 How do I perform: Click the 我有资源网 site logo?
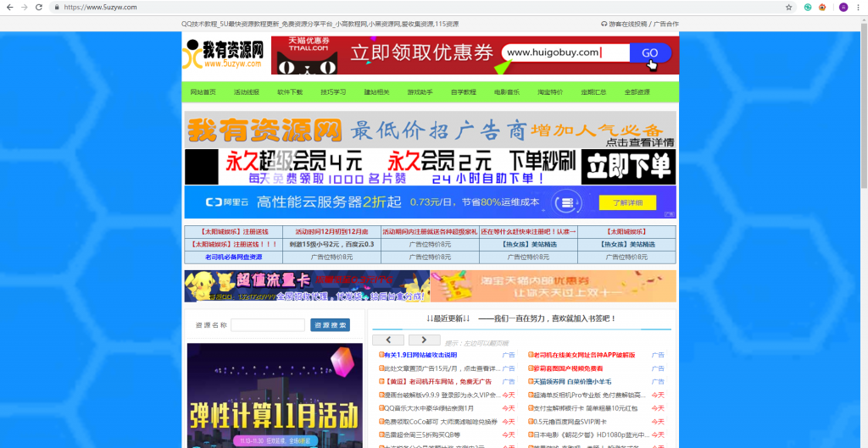point(224,54)
